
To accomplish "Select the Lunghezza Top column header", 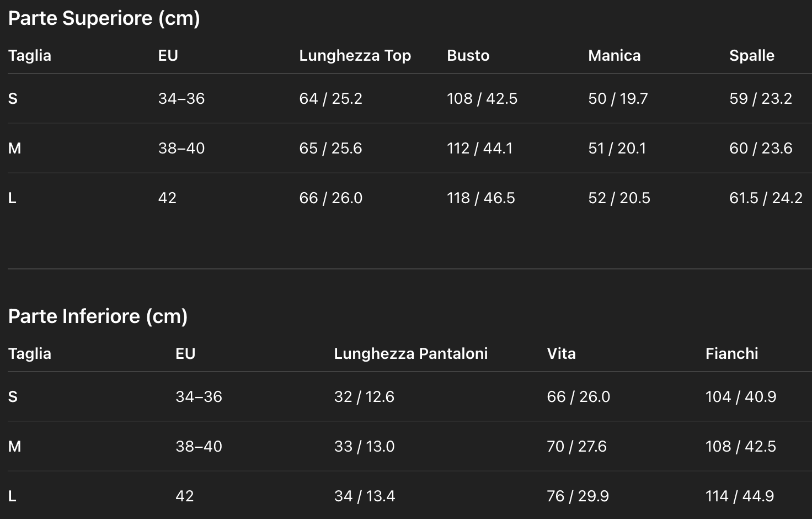I will click(x=355, y=56).
